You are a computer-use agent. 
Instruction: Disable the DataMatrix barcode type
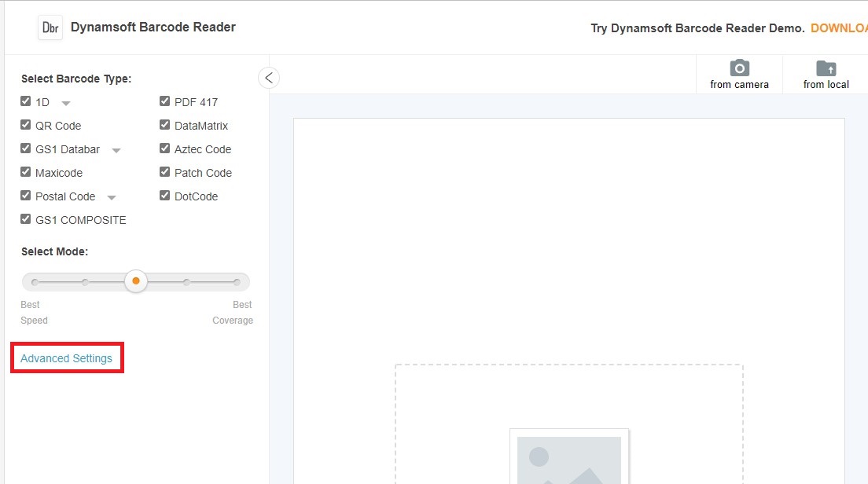click(165, 125)
